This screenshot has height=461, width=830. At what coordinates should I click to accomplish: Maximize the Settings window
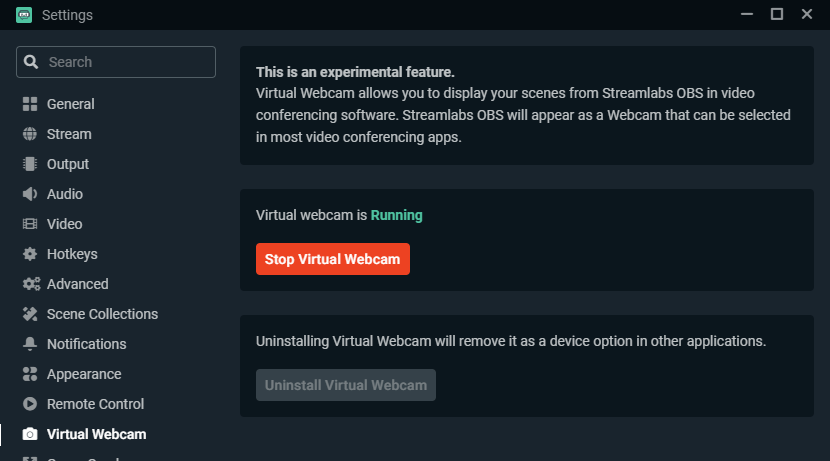[777, 14]
